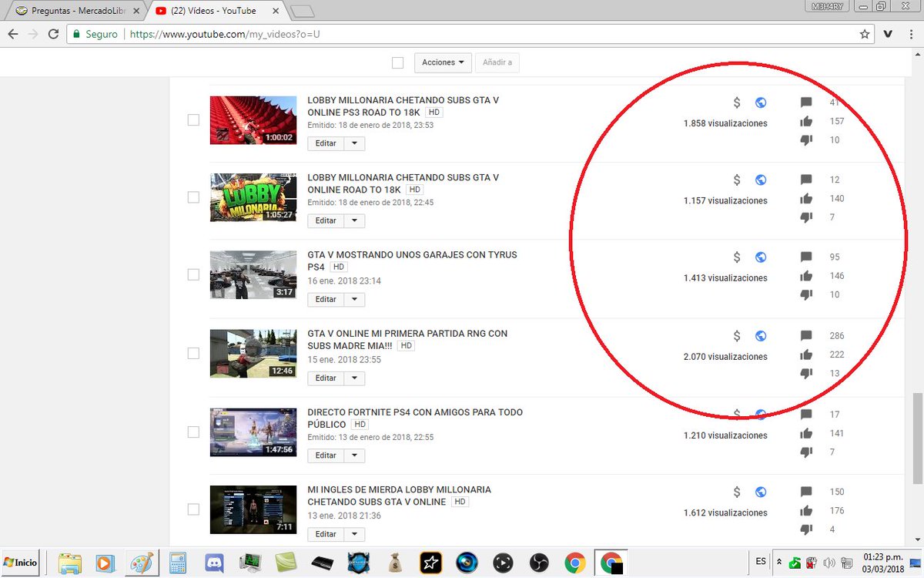
Task: Open title GTA V ONLINE MI PRIMERA PARTIDA RNG
Action: tap(407, 340)
